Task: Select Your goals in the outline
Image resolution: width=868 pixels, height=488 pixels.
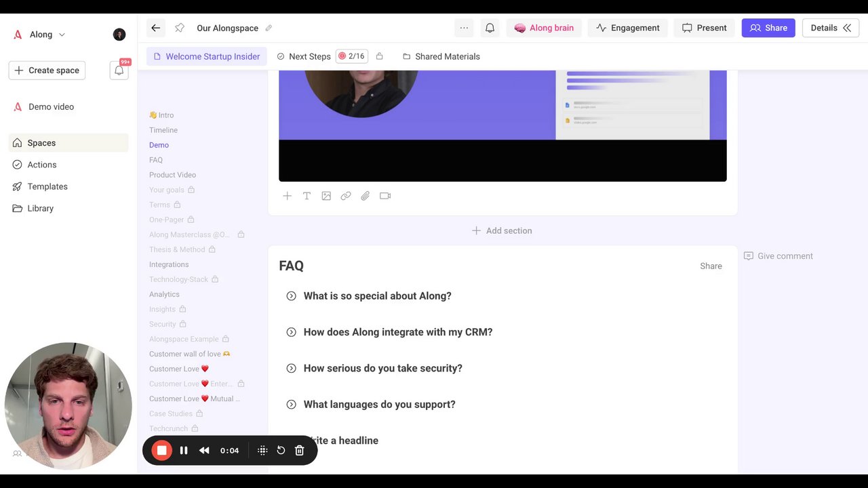Action: (x=167, y=190)
